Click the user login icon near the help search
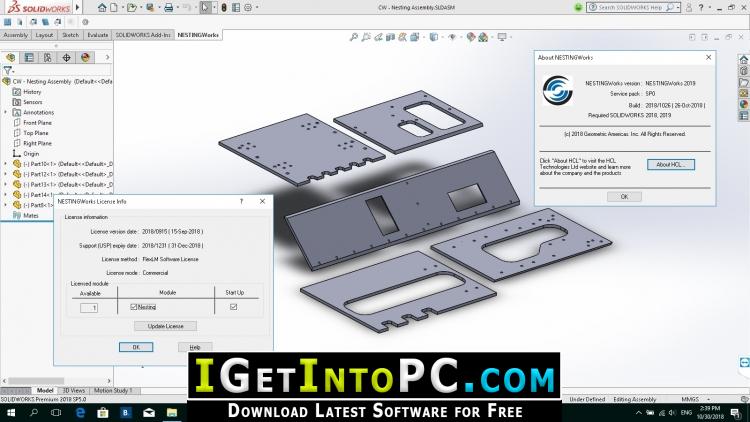Screen dimensions: 750x422 (x=689, y=8)
